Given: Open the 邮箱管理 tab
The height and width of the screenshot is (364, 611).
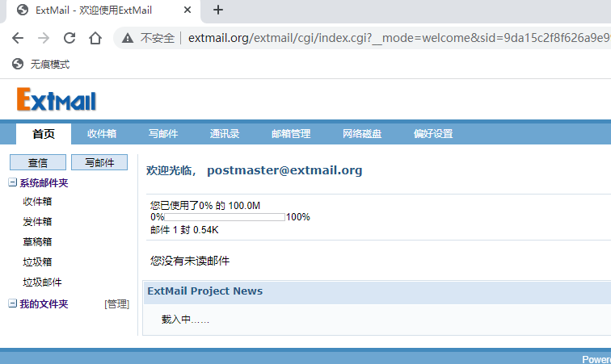Looking at the screenshot, I should click(x=291, y=134).
